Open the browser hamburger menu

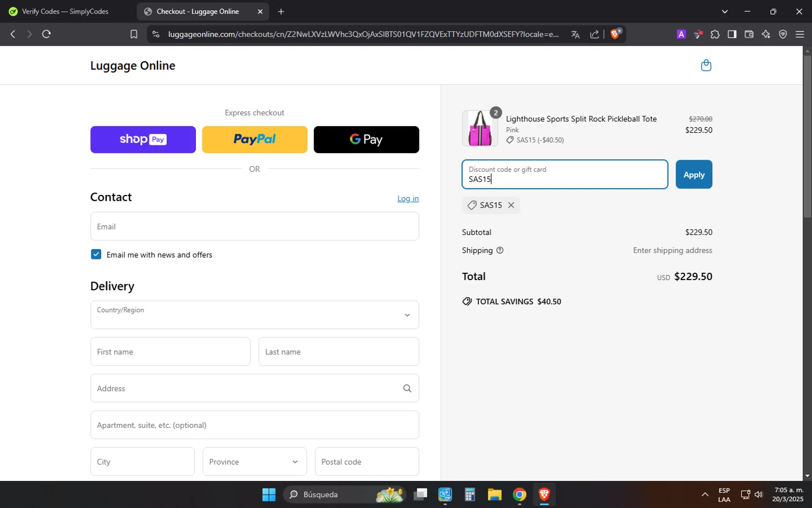(x=800, y=34)
